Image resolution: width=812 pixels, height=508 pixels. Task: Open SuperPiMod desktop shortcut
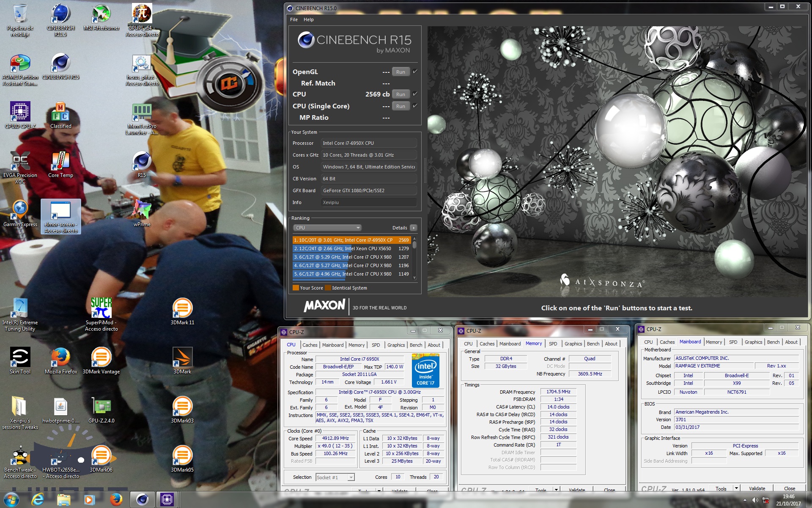point(101,315)
